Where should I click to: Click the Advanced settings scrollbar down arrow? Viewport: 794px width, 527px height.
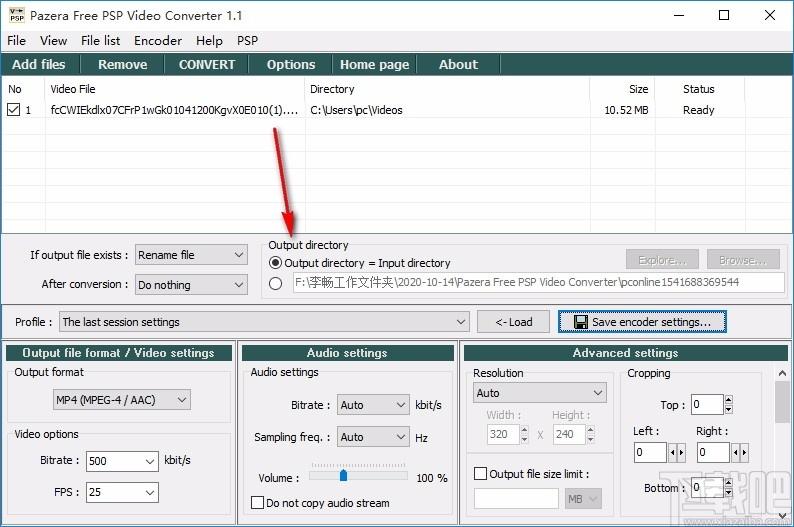782,516
